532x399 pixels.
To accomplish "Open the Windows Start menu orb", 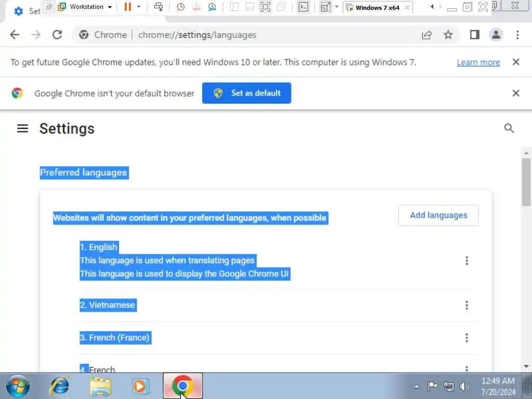I will point(18,386).
